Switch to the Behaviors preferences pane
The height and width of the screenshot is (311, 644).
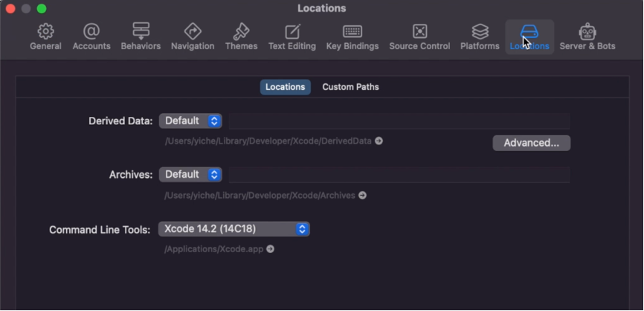[x=141, y=37]
